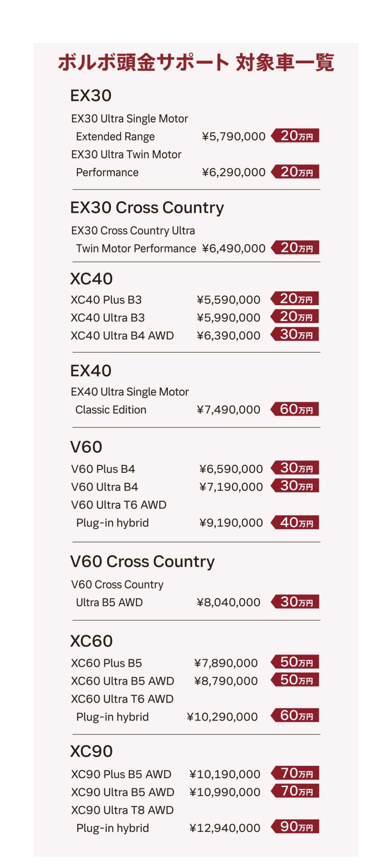Click the 60万円 badge for XC60 Plug-in hybrid
389x868 pixels.
(x=295, y=715)
